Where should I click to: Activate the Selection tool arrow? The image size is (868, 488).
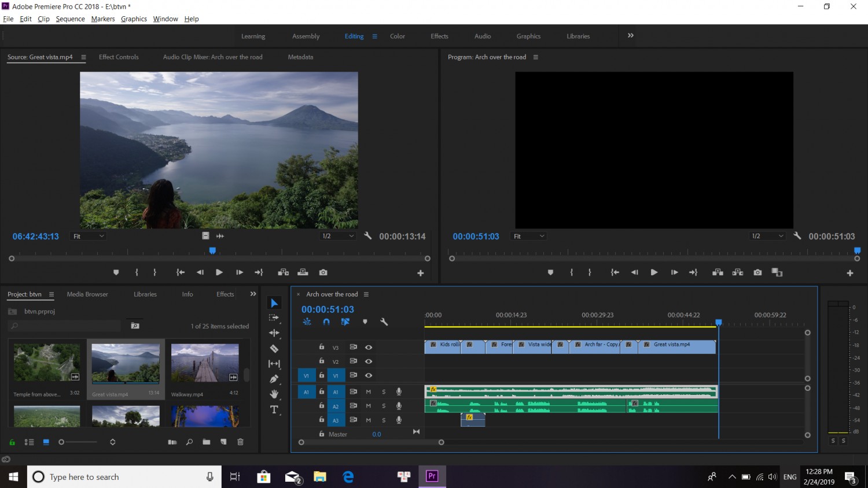coord(274,303)
